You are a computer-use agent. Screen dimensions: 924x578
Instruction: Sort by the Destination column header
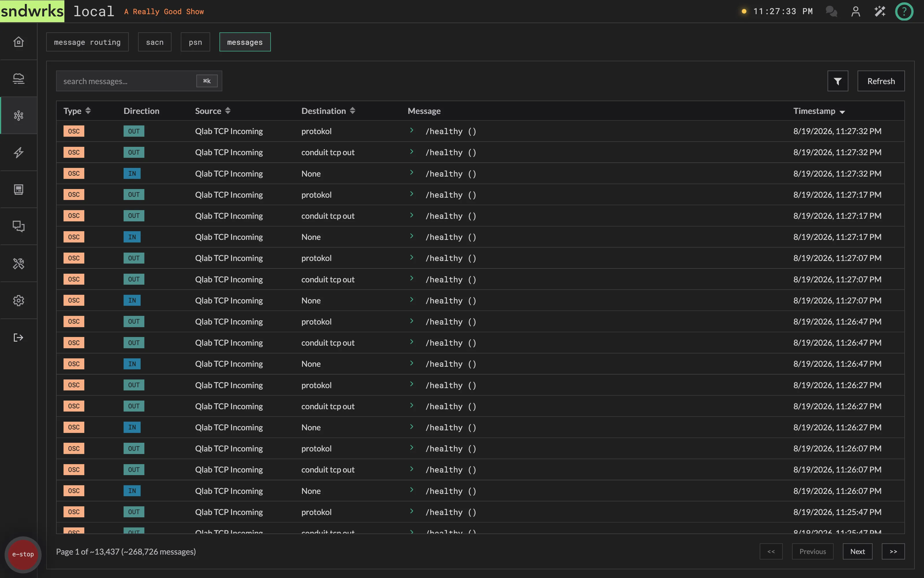pyautogui.click(x=328, y=111)
